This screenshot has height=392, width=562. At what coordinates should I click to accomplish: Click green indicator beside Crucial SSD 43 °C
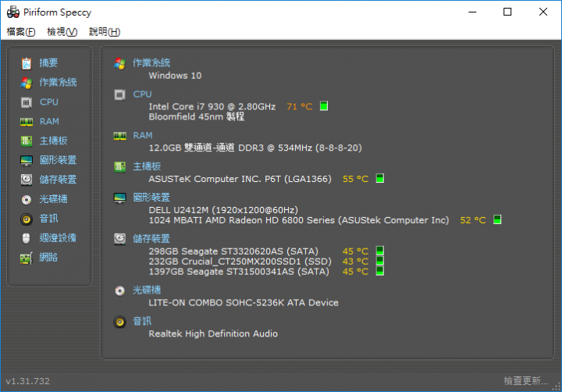380,261
